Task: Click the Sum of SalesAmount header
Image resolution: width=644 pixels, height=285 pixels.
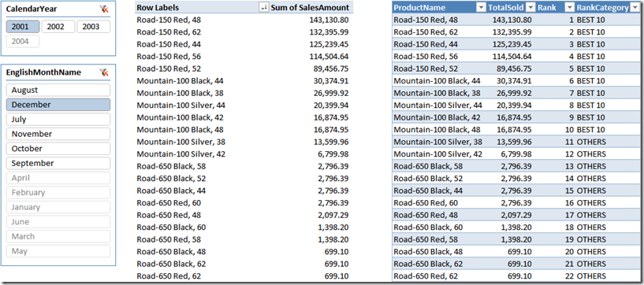Action: click(x=310, y=7)
